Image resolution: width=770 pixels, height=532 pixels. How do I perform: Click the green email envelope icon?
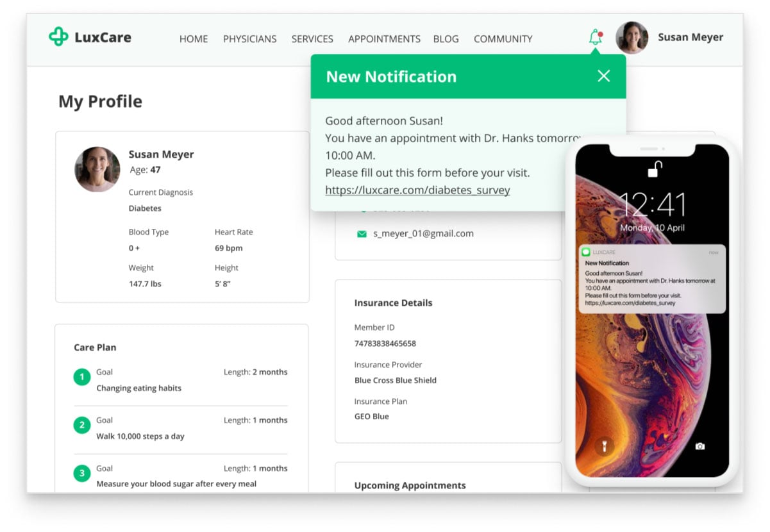click(x=362, y=234)
